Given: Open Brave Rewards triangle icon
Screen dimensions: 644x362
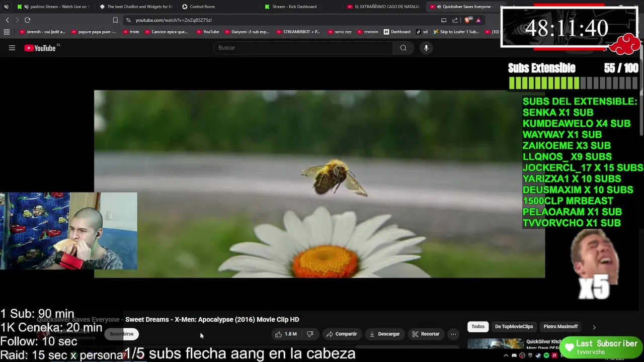Looking at the screenshot, I should pyautogui.click(x=478, y=20).
